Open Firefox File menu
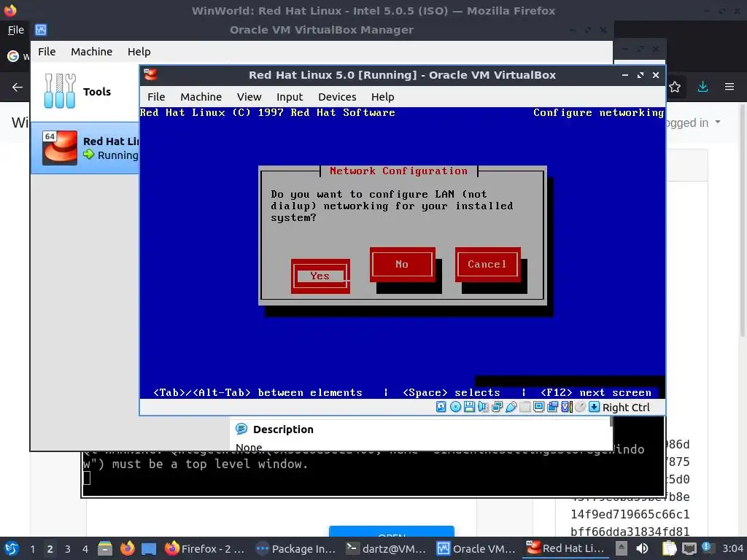 [16, 30]
